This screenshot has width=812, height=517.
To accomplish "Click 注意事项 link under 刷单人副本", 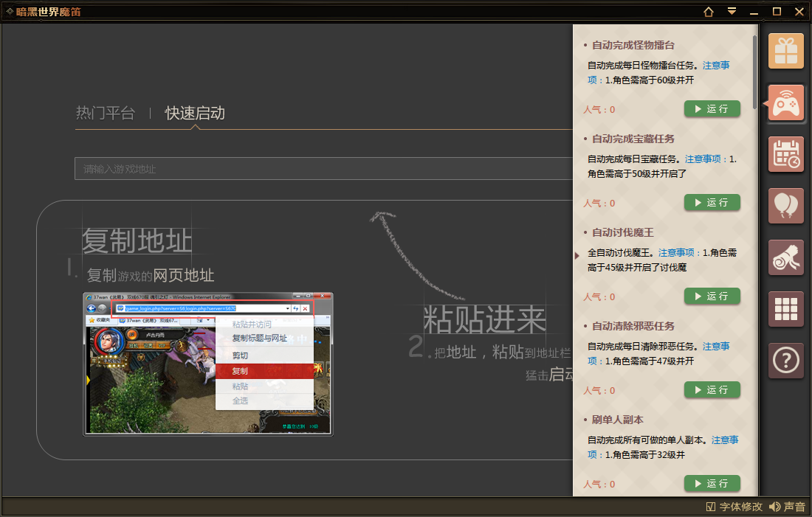I will tap(725, 440).
